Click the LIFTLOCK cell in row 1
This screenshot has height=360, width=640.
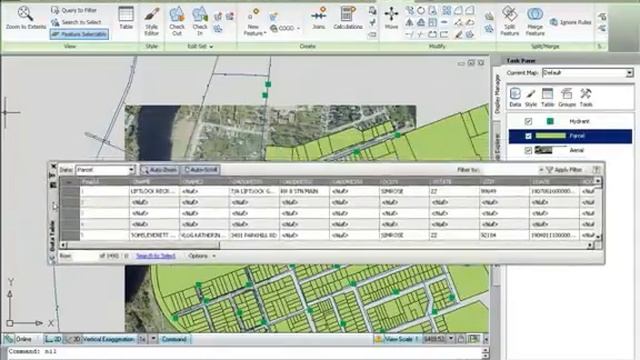pyautogui.click(x=154, y=191)
